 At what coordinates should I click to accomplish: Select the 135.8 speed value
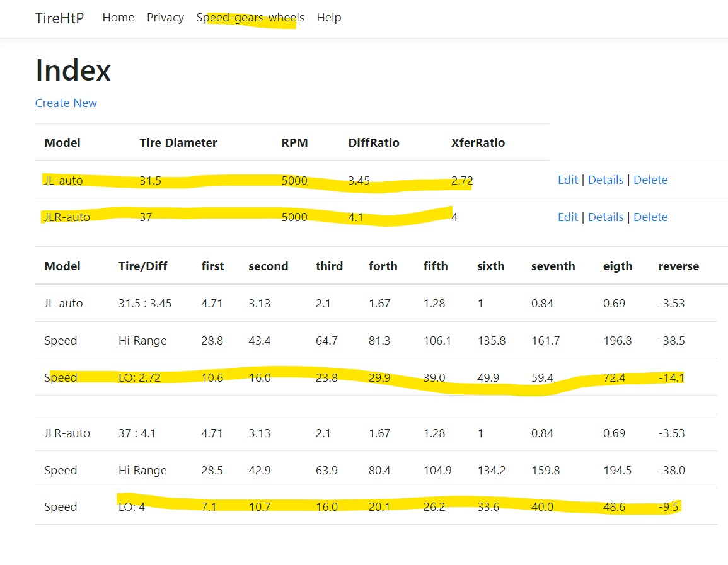click(x=491, y=341)
